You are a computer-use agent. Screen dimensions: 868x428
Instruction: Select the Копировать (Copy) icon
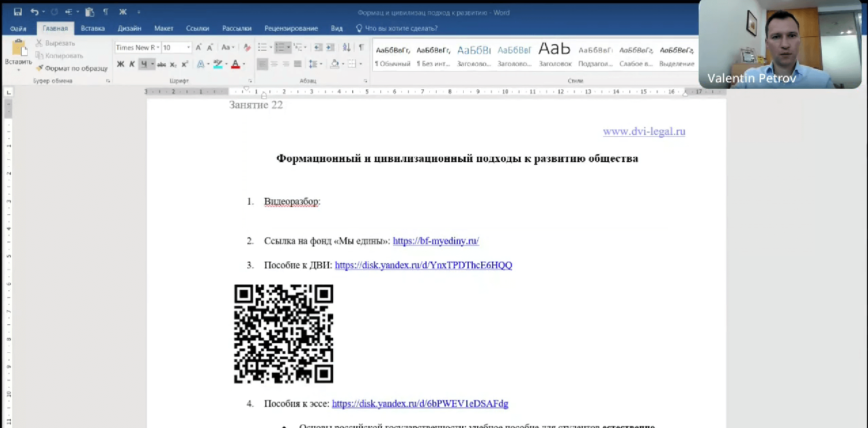click(x=41, y=56)
